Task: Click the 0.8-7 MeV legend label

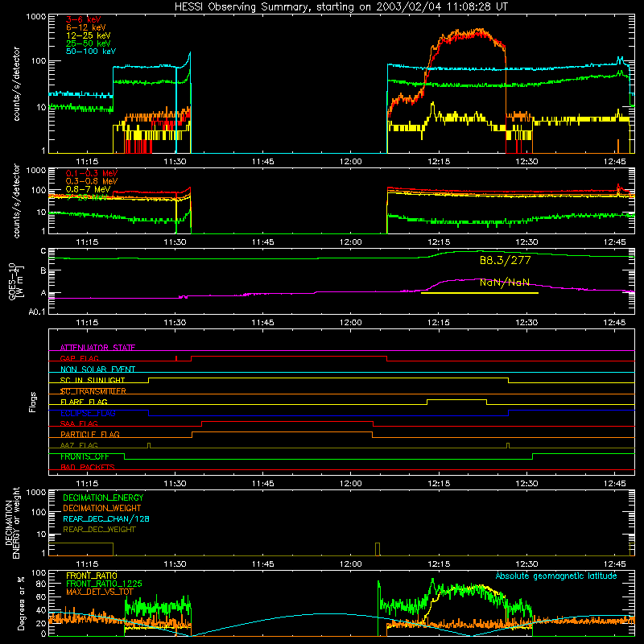Action: click(x=88, y=189)
